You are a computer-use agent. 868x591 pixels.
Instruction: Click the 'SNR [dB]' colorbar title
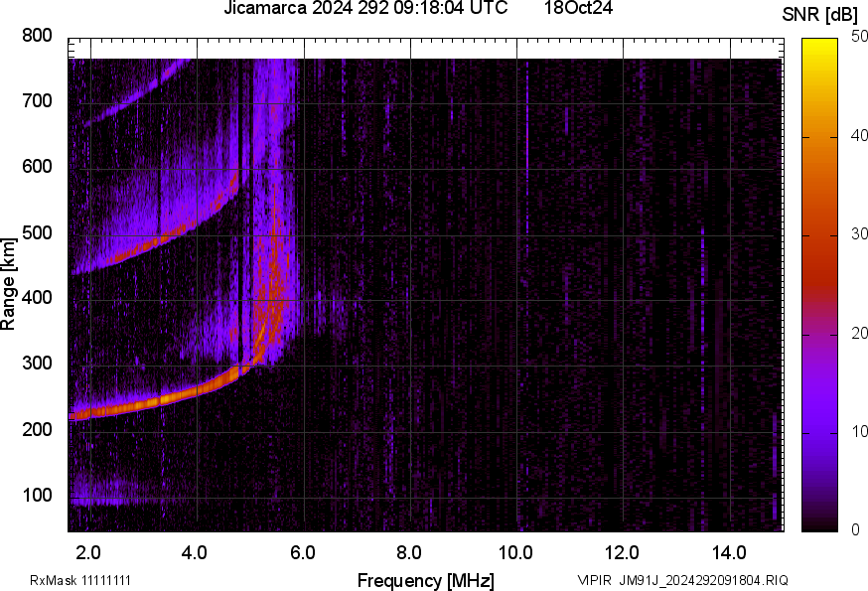(820, 15)
